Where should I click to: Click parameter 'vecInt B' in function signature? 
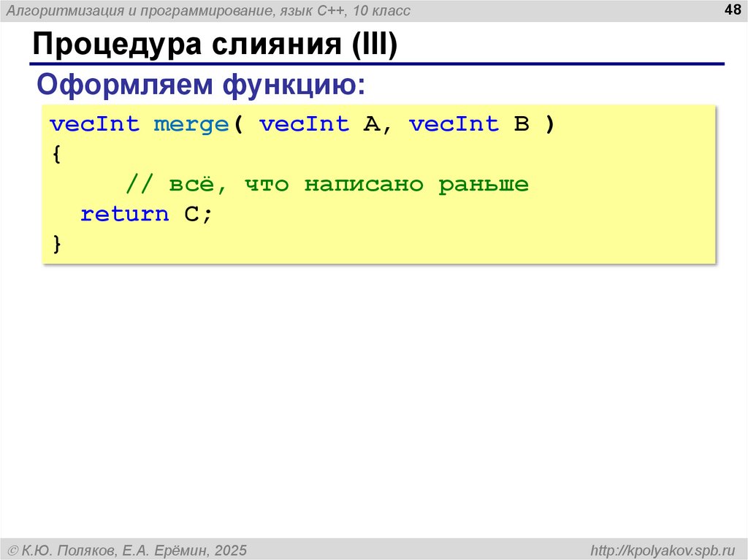(x=470, y=124)
